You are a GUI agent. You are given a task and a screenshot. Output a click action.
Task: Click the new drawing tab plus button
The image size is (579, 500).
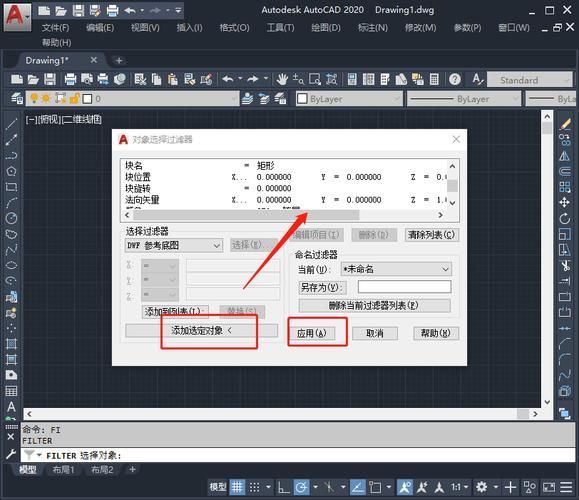point(119,60)
